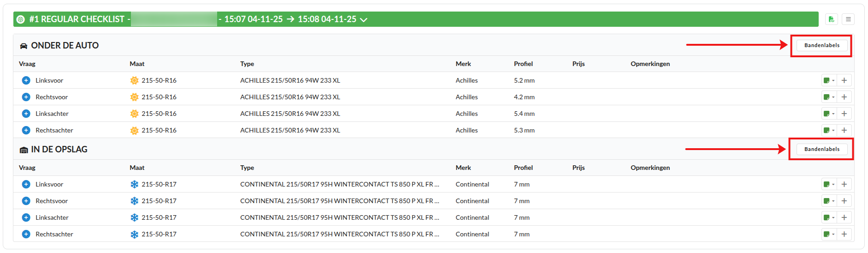Click plus icon on Linksachter Continental row
The width and height of the screenshot is (868, 253).
(x=844, y=217)
